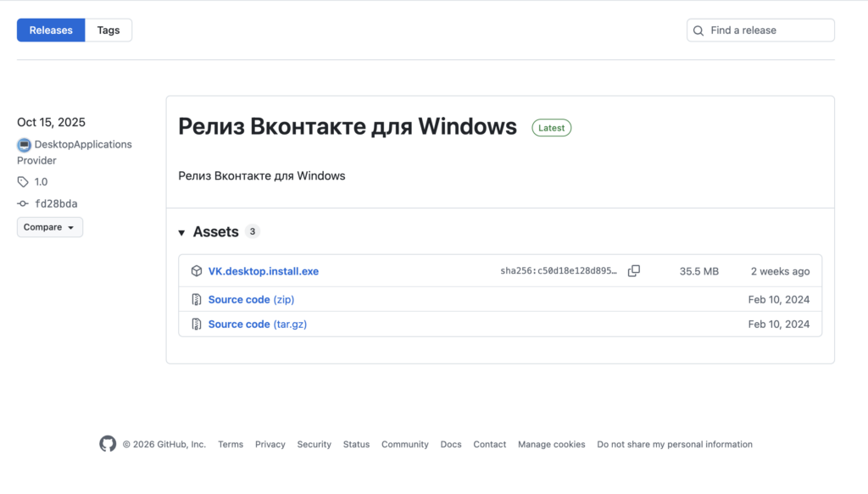Open the Terms footer link
The height and width of the screenshot is (494, 868).
(231, 444)
